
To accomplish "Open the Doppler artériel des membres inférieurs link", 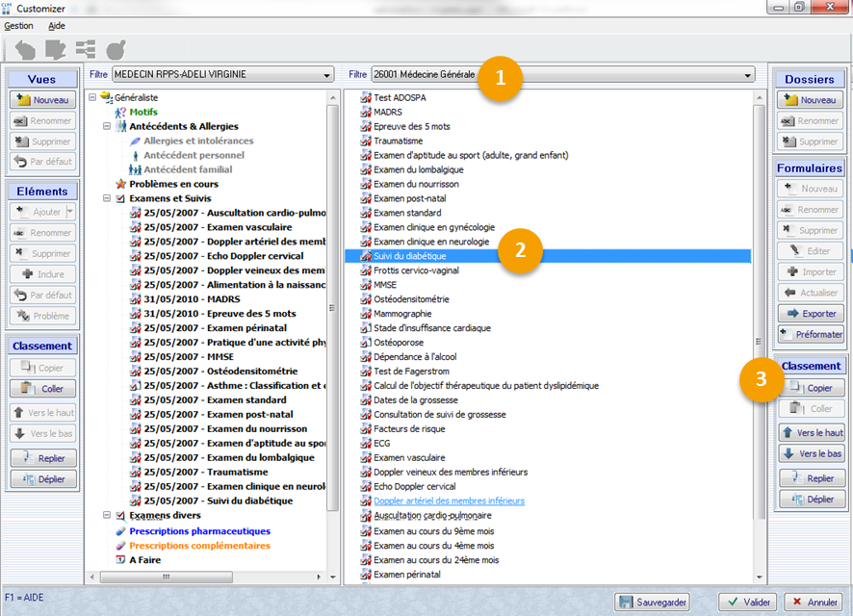I will 449,501.
